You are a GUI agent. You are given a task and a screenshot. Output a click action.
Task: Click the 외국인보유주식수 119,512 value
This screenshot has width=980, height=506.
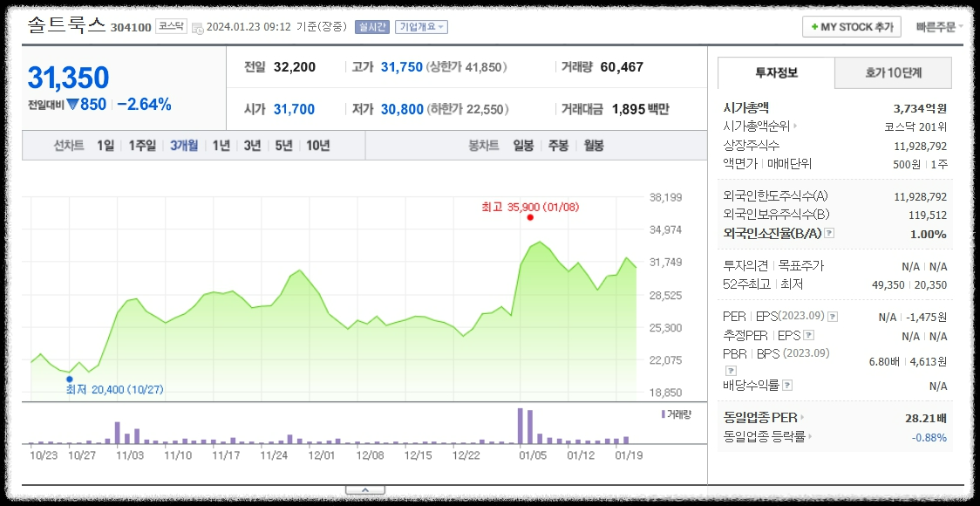point(928,215)
